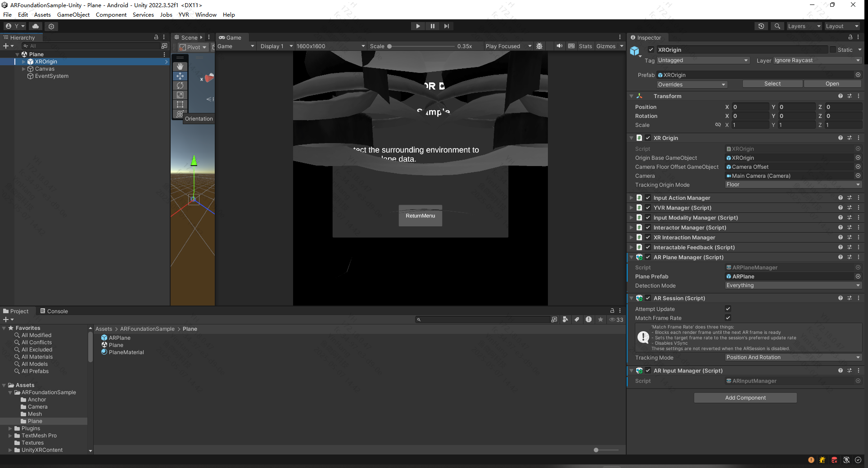Select the Move tool in Scene view
Viewport: 868px width, 468px height.
pyautogui.click(x=180, y=76)
